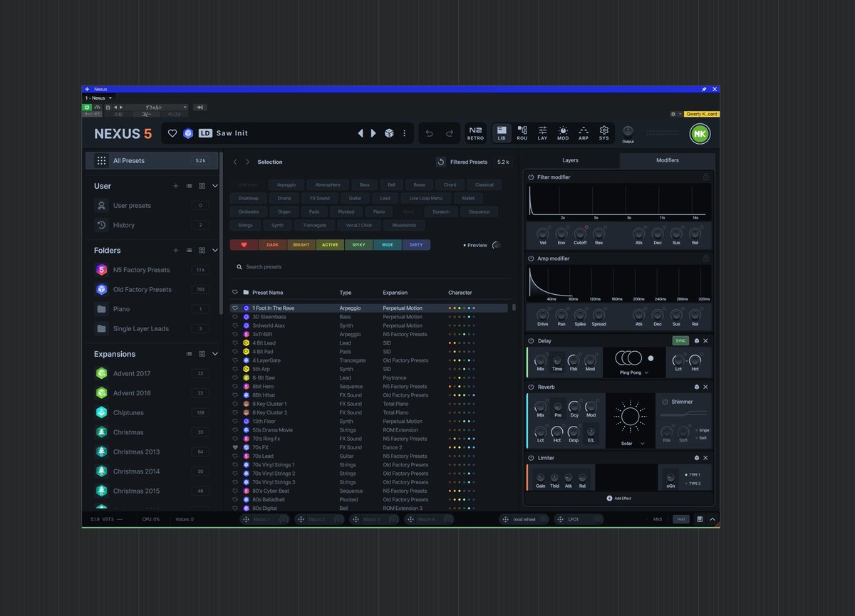The image size is (855, 616).
Task: Adjust the Output volume knob
Action: (x=628, y=131)
